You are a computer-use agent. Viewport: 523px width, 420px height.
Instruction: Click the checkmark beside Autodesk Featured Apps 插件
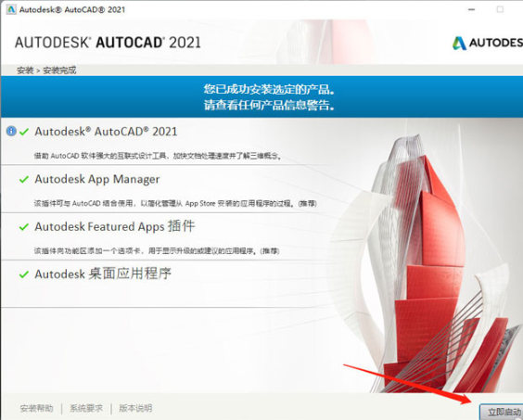24,227
